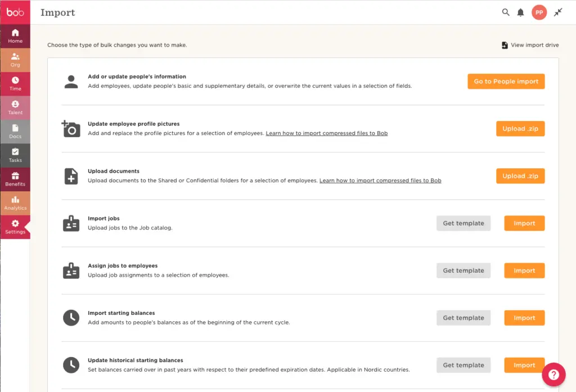This screenshot has width=576, height=392.
Task: Click Go to People import button
Action: point(506,82)
